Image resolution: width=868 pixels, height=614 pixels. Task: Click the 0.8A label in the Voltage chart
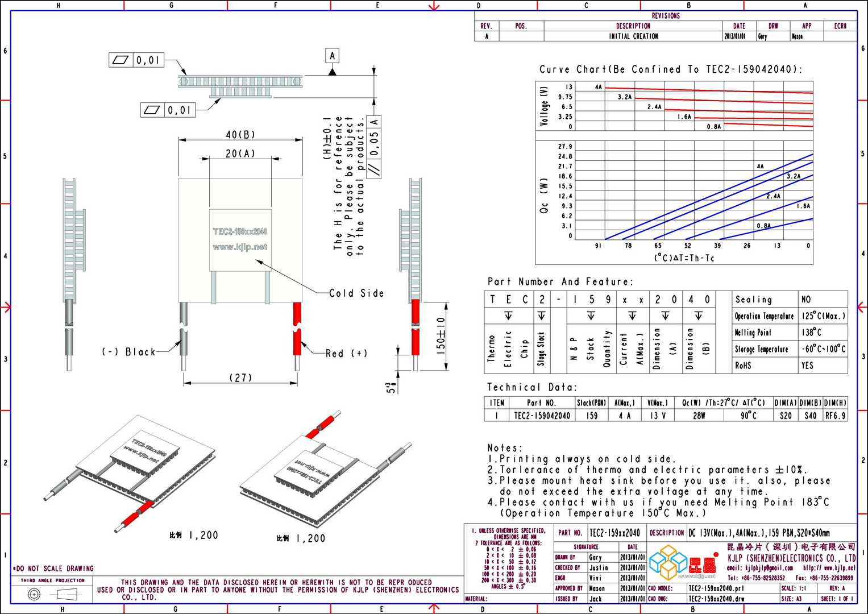pyautogui.click(x=714, y=127)
